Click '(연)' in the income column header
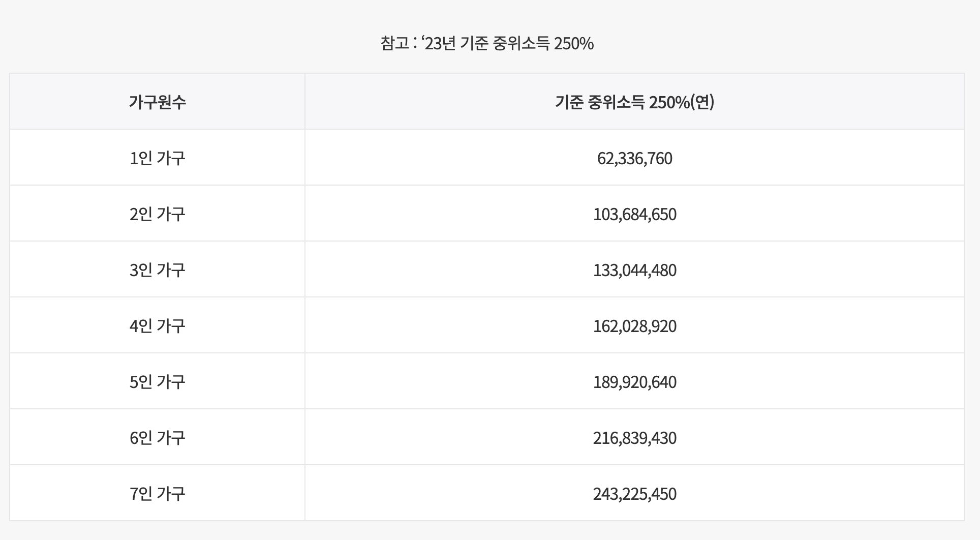 (x=702, y=102)
